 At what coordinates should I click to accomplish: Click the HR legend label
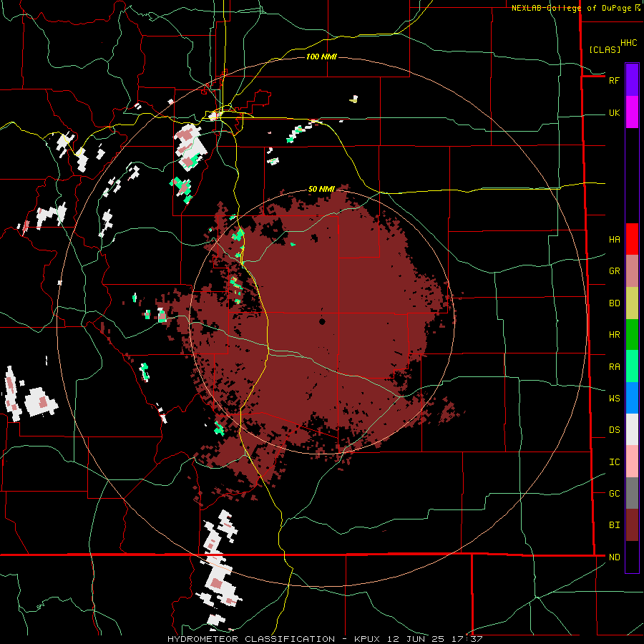(x=614, y=335)
